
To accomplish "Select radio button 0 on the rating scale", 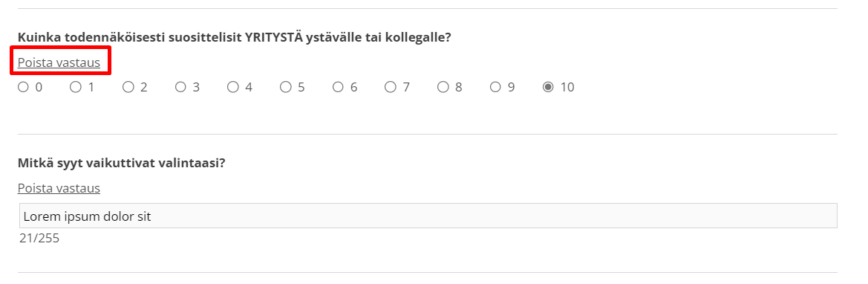I will (x=23, y=87).
